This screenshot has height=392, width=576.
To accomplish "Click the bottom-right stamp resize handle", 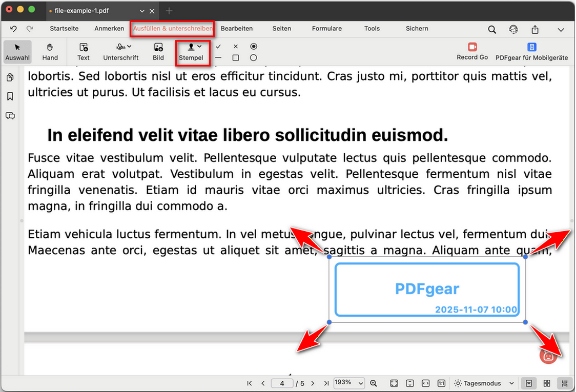I will point(526,322).
